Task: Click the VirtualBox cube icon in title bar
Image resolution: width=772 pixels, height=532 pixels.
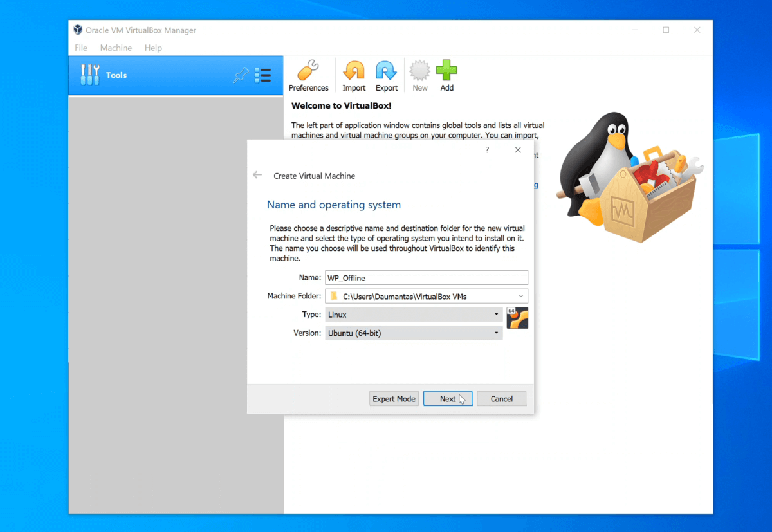Action: click(x=78, y=30)
